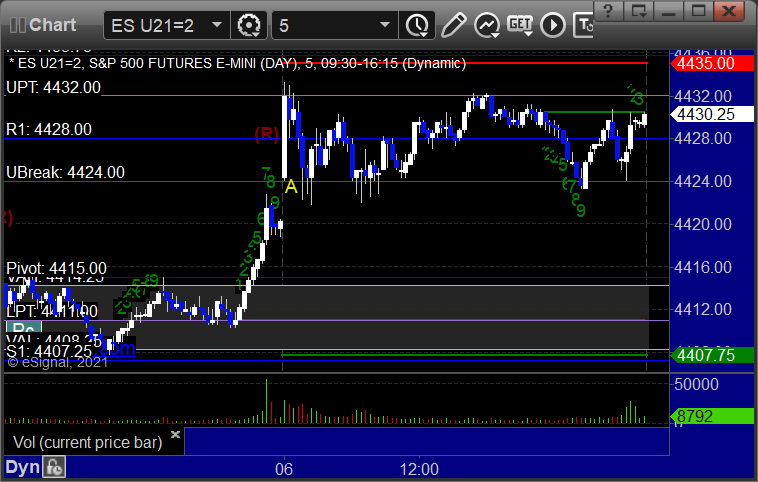Image resolution: width=758 pixels, height=482 pixels.
Task: Select the pencil drawing tools icon
Action: 453,25
